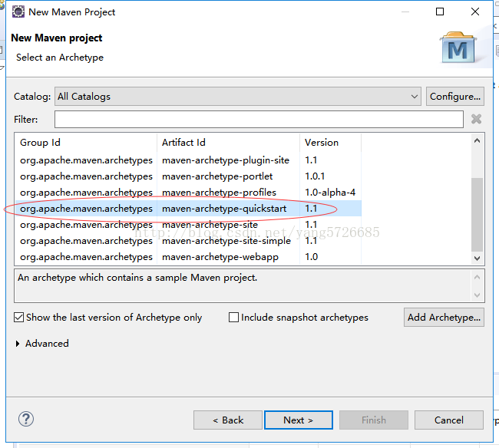The height and width of the screenshot is (448, 499).
Task: Focus the Filter text field
Action: 259,119
